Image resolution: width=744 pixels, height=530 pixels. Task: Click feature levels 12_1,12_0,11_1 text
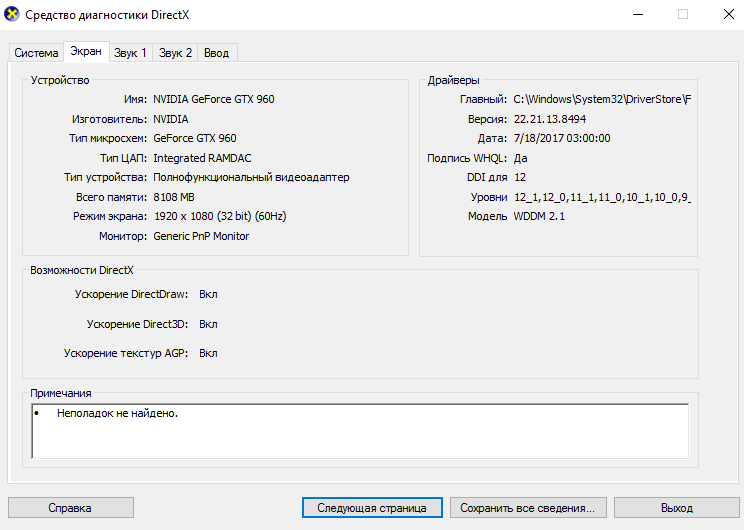[x=603, y=197]
